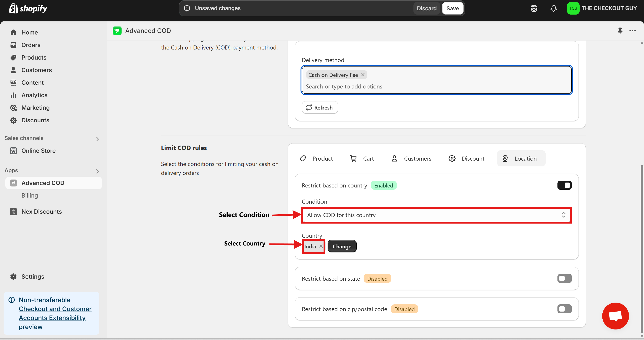The height and width of the screenshot is (340, 644).
Task: Open the three-dot more actions menu
Action: [633, 30]
